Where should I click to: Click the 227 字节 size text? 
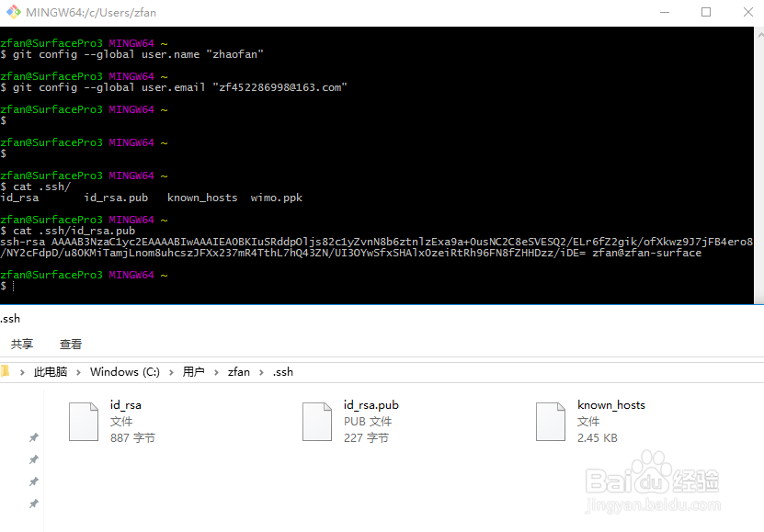(x=367, y=438)
